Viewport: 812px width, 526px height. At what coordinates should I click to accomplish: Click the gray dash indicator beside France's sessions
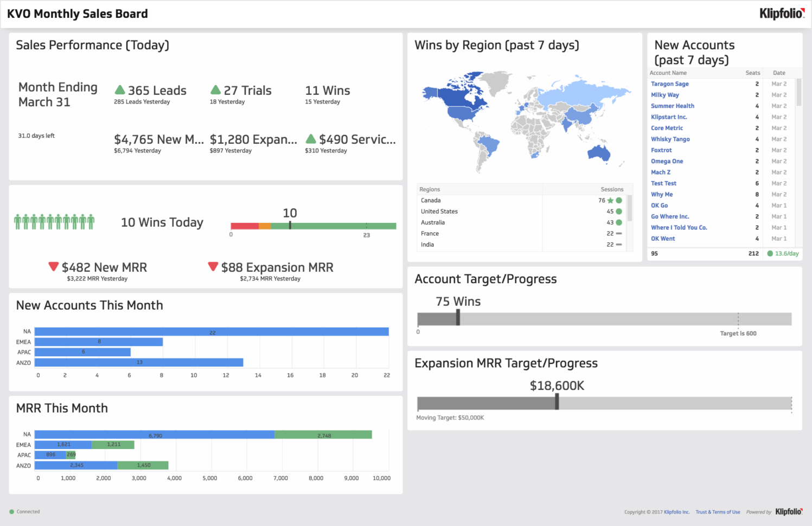click(x=617, y=233)
